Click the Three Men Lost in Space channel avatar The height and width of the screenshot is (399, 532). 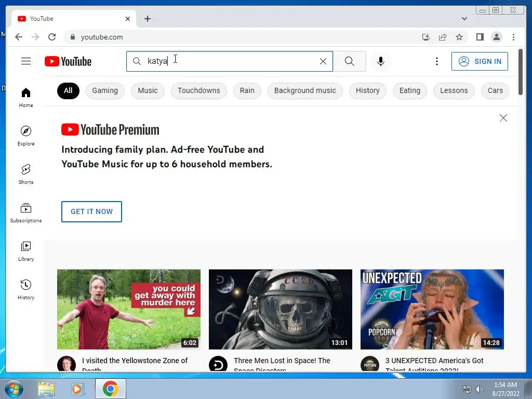coord(218,363)
